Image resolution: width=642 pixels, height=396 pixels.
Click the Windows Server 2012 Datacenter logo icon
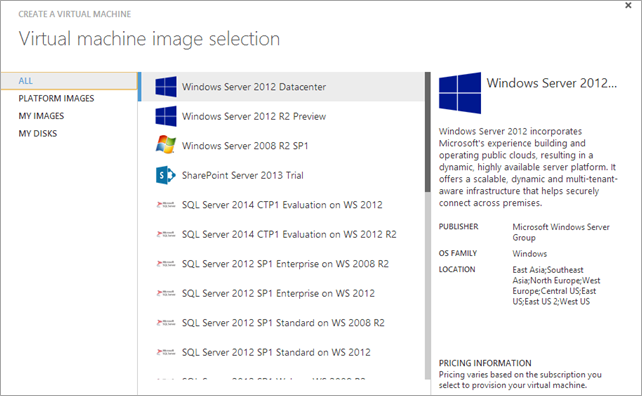pos(166,86)
